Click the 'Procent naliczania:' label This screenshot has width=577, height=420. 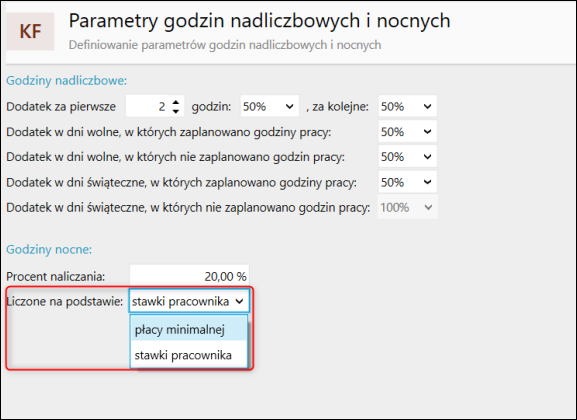click(x=56, y=276)
